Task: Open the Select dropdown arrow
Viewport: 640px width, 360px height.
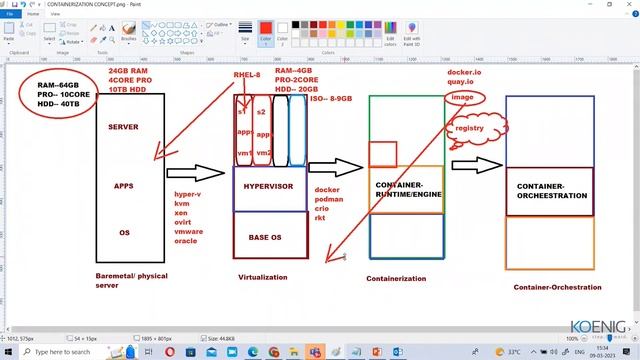Action: click(x=49, y=43)
